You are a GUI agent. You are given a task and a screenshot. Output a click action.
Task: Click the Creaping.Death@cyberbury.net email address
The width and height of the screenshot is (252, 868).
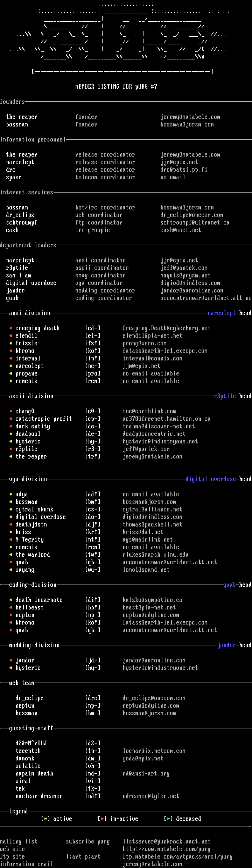pyautogui.click(x=166, y=328)
